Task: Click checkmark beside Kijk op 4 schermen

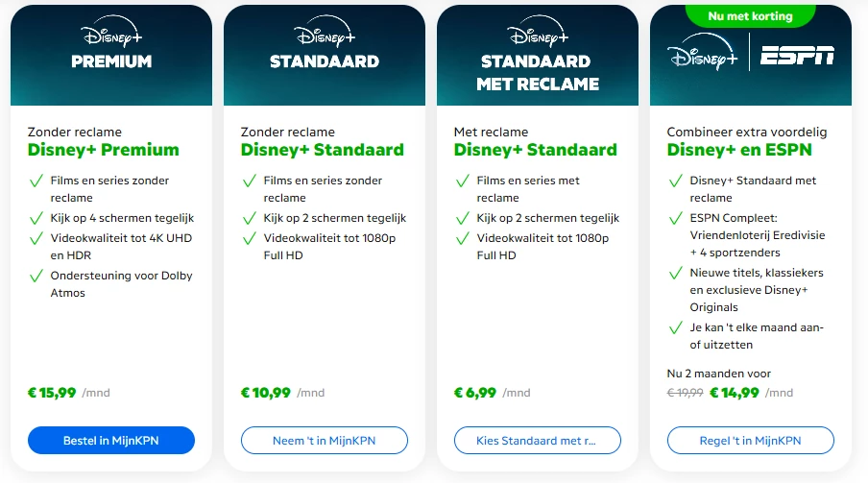Action: 36,218
